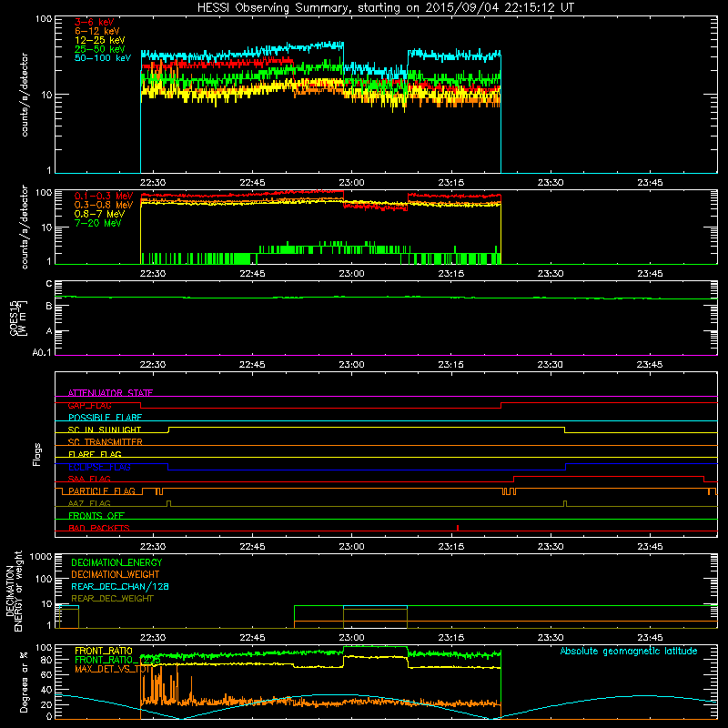Click the REAR_DEC_CHAN/128 legend entry
This screenshot has height=728, width=728.
point(120,586)
